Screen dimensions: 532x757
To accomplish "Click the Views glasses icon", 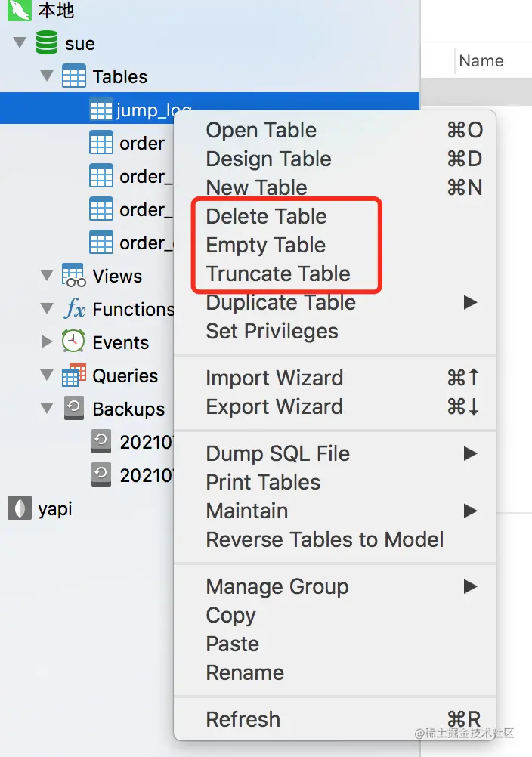I will (74, 276).
